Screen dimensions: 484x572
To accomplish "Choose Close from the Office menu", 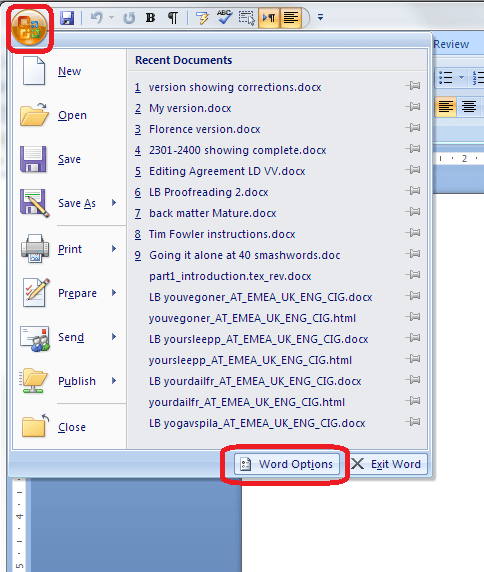I will pos(72,427).
